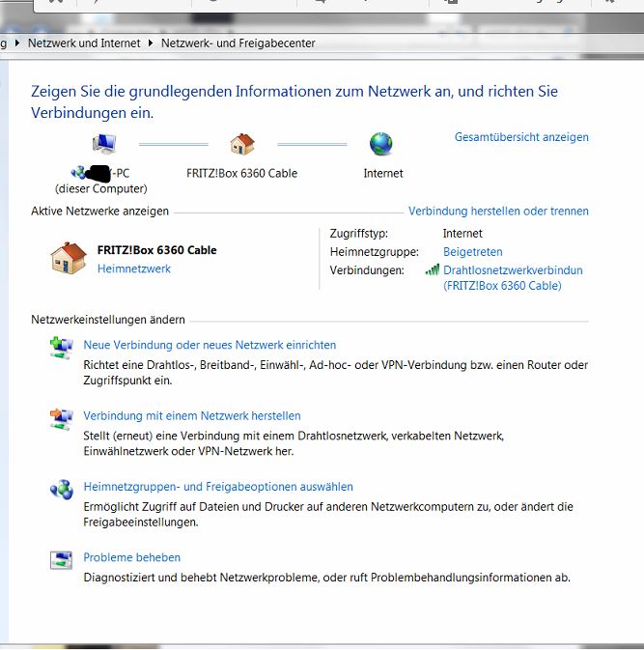This screenshot has width=644, height=650.
Task: Click the FRITZ!Box house icon in network map
Action: pos(242,144)
